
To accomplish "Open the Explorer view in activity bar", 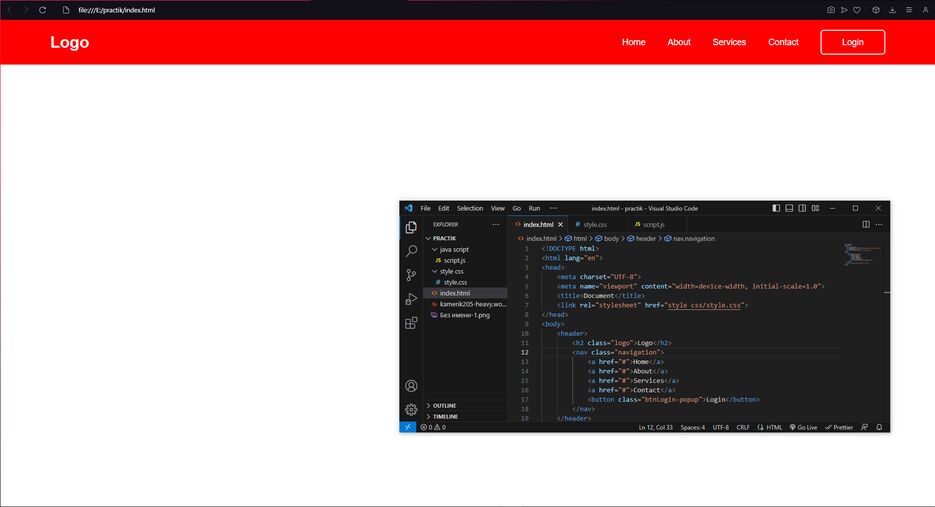I will coord(411,228).
